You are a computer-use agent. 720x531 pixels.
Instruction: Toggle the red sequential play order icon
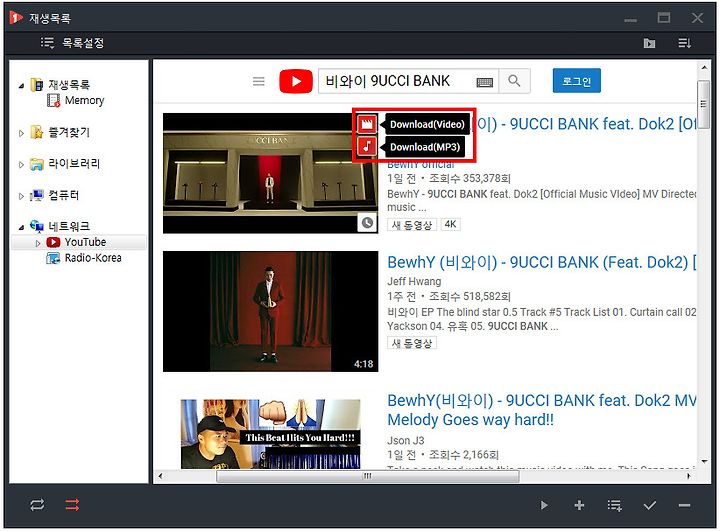coord(72,505)
